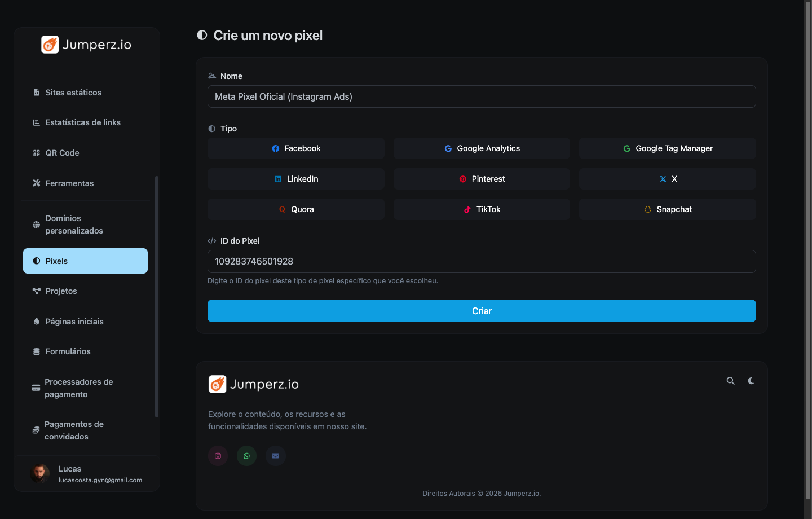This screenshot has height=519, width=812.
Task: Click the Nome text field
Action: coord(482,96)
